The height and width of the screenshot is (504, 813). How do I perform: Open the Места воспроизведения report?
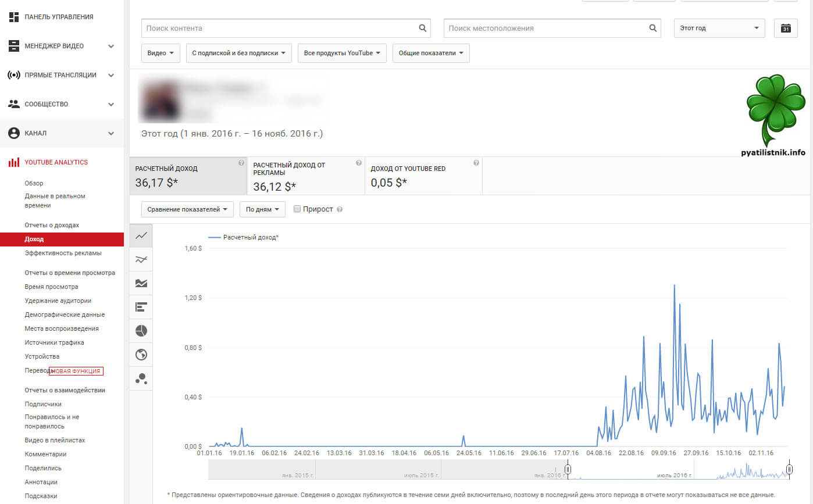coord(62,328)
